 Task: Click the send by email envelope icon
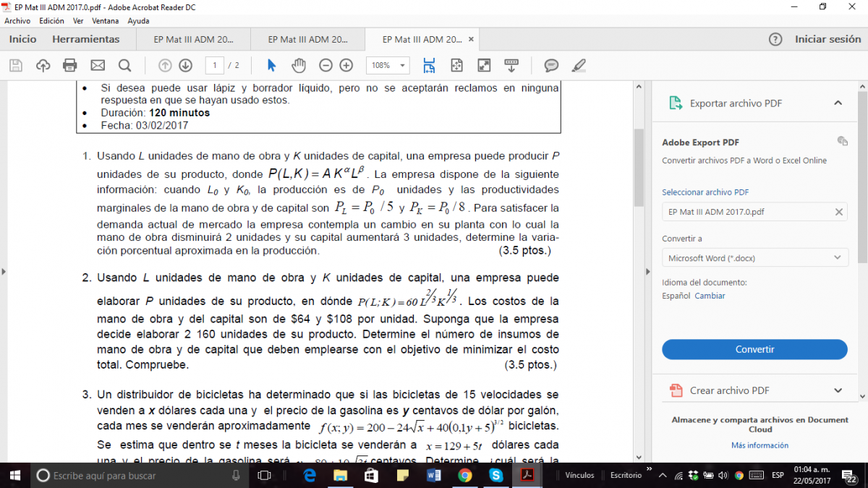click(98, 66)
